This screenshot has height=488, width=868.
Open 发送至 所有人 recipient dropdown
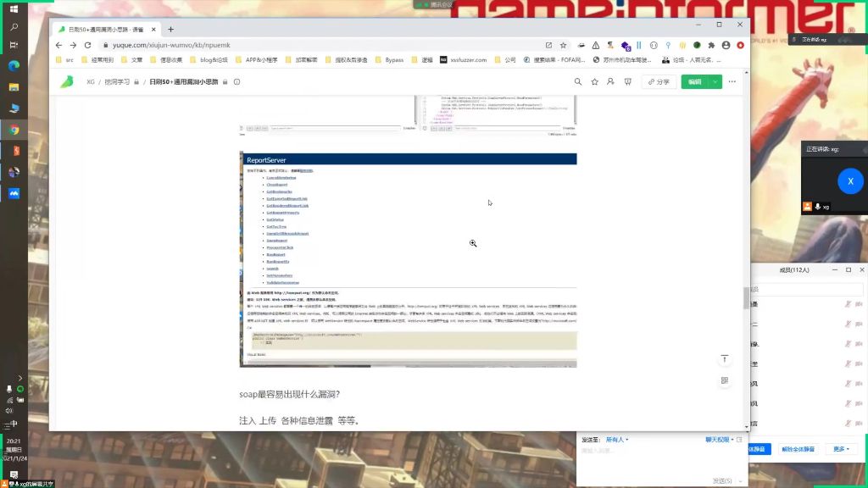pos(617,440)
